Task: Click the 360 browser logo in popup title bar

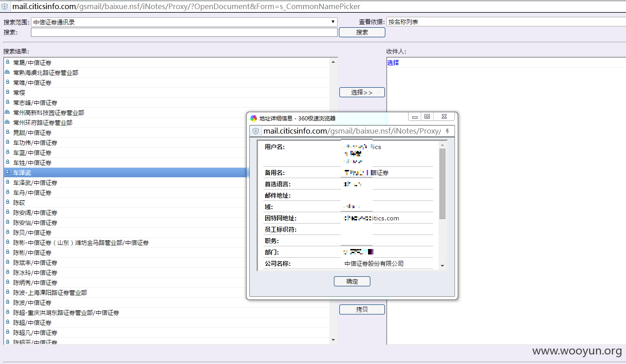Action: pyautogui.click(x=253, y=118)
